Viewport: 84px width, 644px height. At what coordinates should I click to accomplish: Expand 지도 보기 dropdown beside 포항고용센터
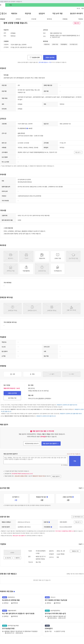78,522
